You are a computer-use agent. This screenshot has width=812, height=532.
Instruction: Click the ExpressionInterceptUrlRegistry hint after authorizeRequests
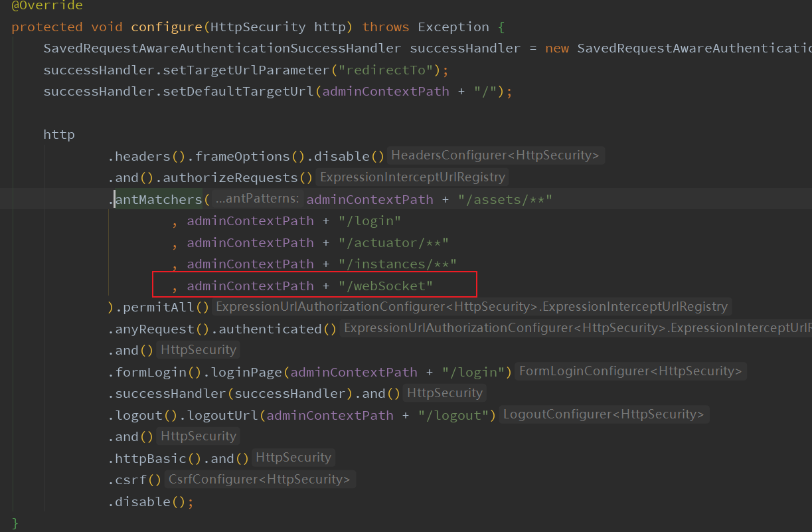pyautogui.click(x=412, y=177)
